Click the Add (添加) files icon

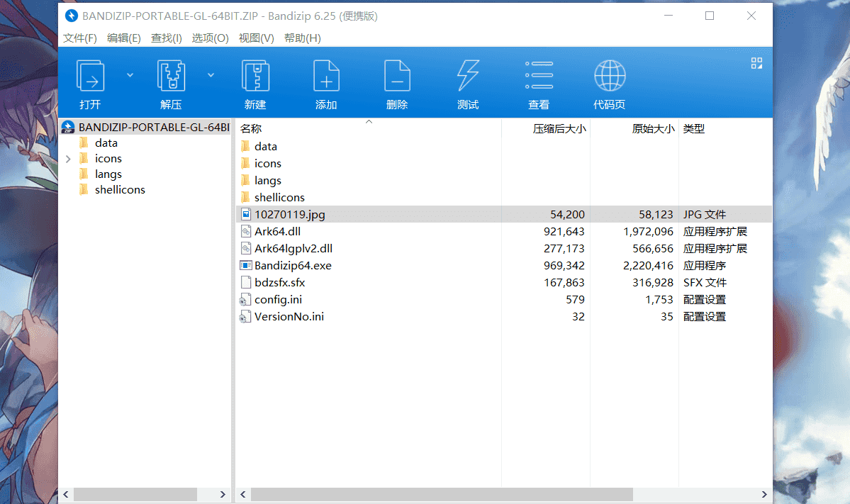[x=326, y=76]
